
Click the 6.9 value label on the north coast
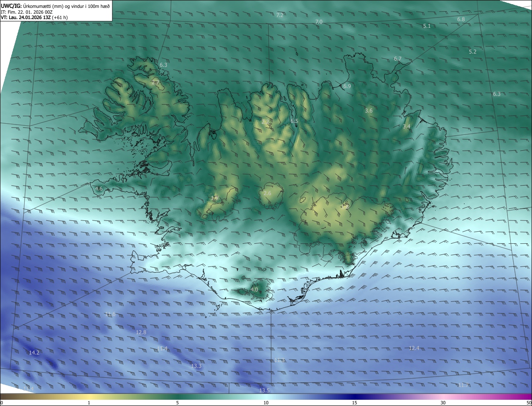(347, 86)
